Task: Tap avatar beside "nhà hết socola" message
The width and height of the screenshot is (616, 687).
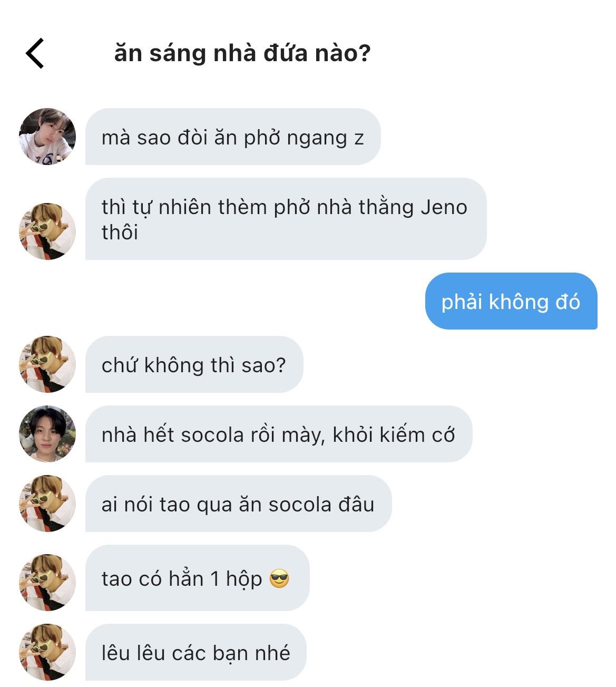Action: pyautogui.click(x=47, y=434)
